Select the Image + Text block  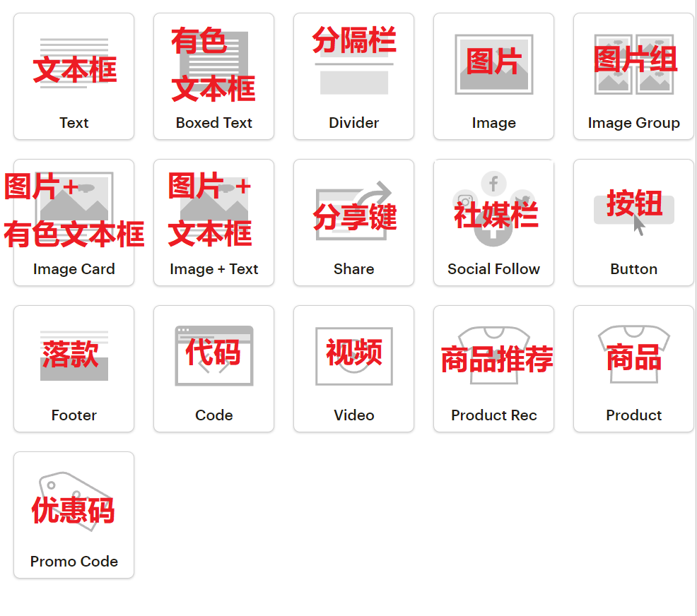(x=213, y=220)
